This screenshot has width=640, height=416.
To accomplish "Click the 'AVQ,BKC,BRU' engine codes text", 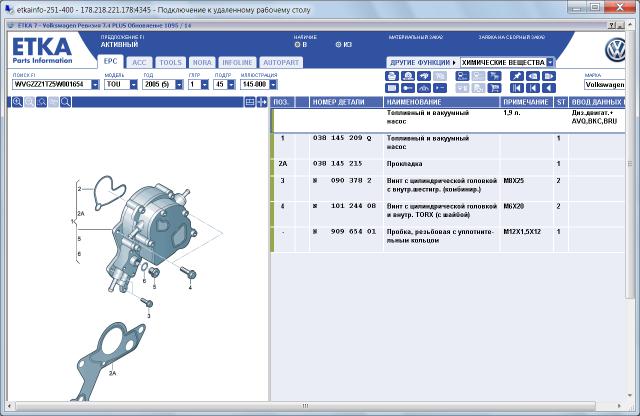I will tap(594, 121).
